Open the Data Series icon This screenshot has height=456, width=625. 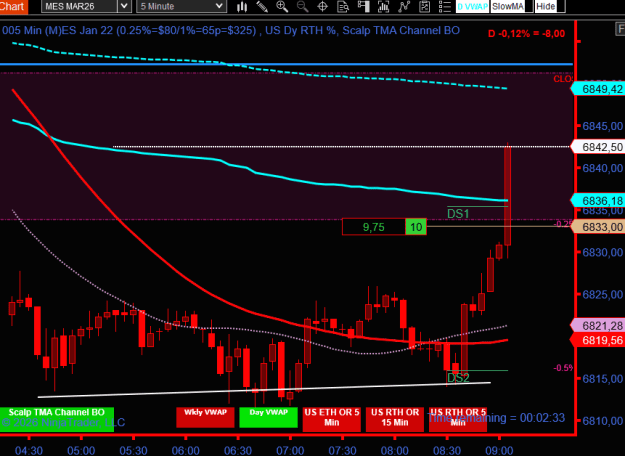click(383, 6)
